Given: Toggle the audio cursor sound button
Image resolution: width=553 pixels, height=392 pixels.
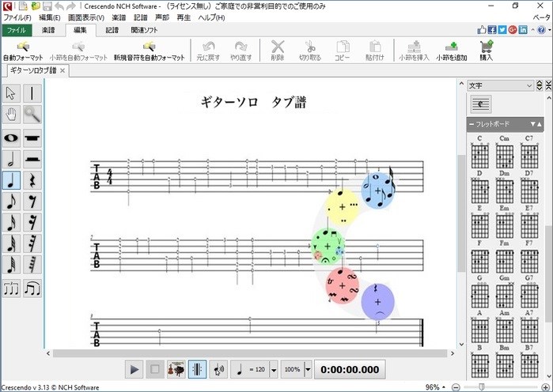Looking at the screenshot, I should (x=218, y=369).
